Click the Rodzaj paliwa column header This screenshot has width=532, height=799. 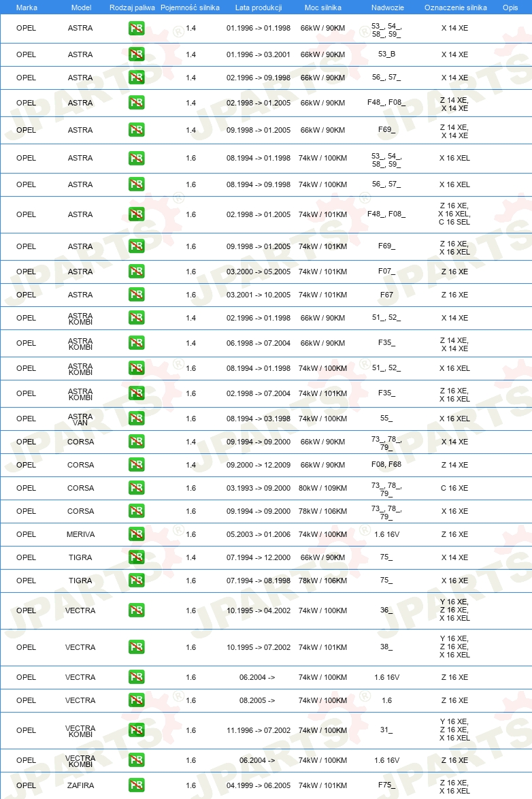click(132, 7)
